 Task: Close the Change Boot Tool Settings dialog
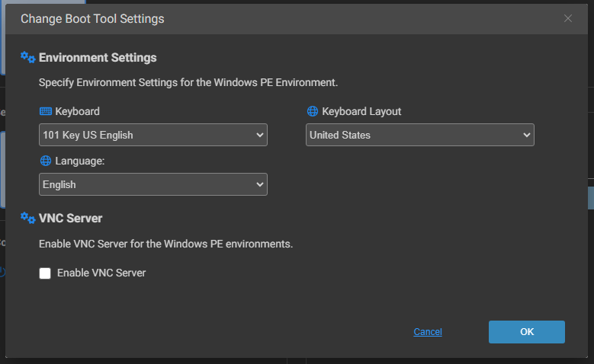pos(568,18)
